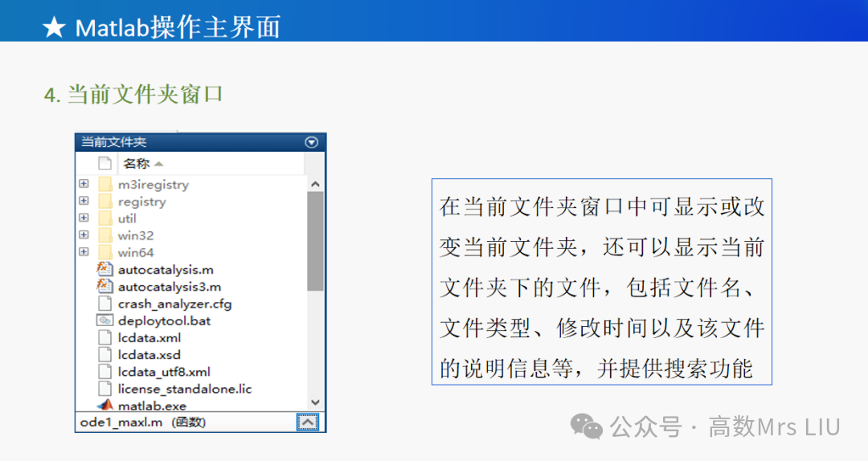Click the lcdata.xsd file icon
Image resolution: width=868 pixels, height=461 pixels.
104,355
